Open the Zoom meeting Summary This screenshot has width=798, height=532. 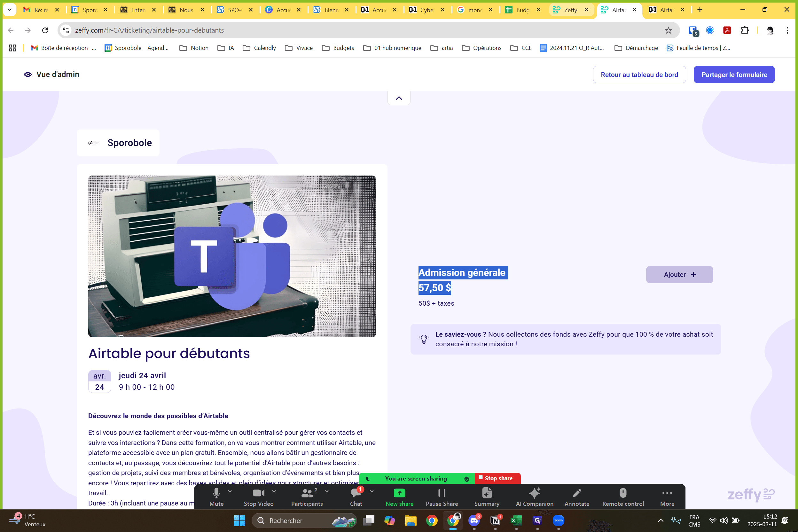pyautogui.click(x=487, y=497)
